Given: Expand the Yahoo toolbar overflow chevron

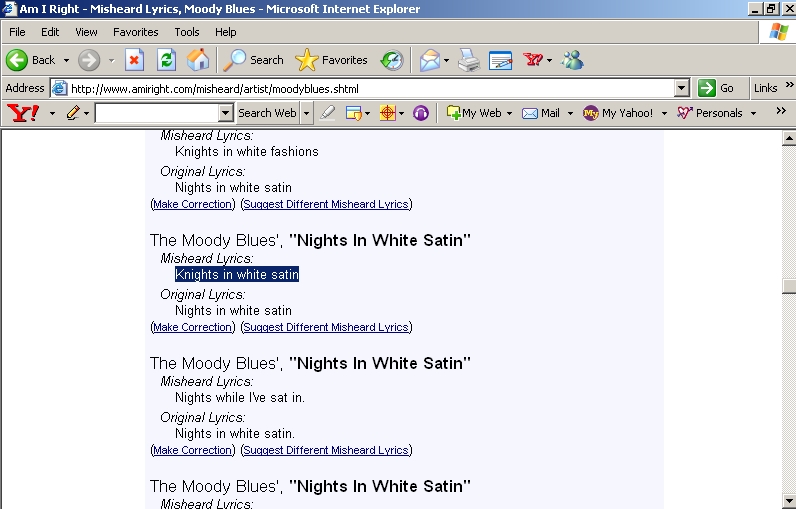Looking at the screenshot, I should [781, 110].
